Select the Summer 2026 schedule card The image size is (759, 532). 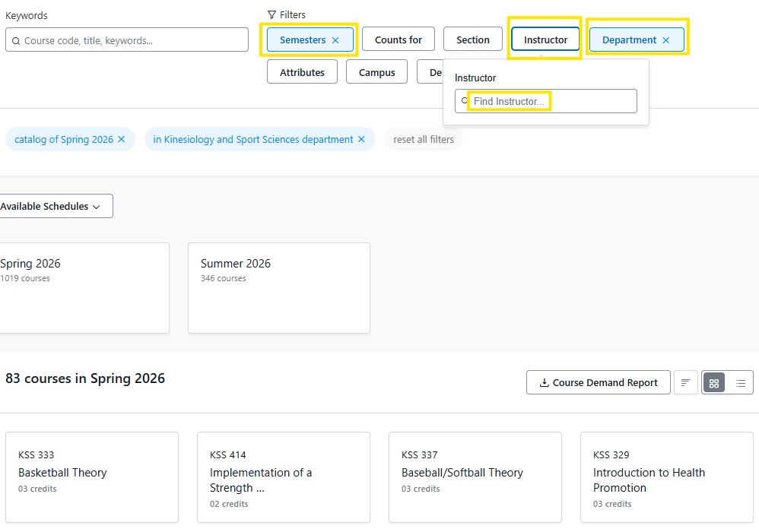pyautogui.click(x=279, y=288)
